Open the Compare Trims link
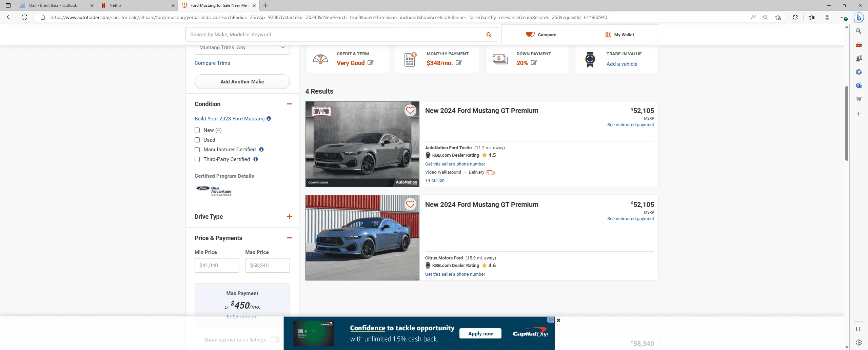This screenshot has height=350, width=868. tap(212, 63)
